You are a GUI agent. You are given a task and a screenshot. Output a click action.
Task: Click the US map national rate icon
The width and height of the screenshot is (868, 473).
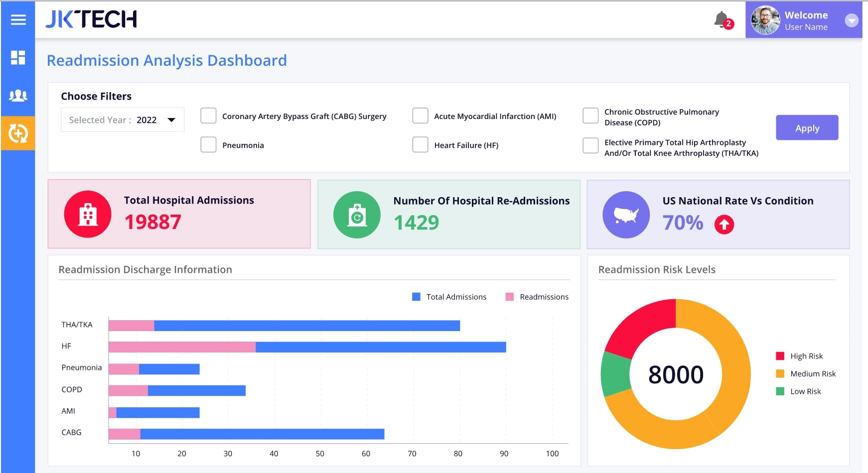coord(626,215)
